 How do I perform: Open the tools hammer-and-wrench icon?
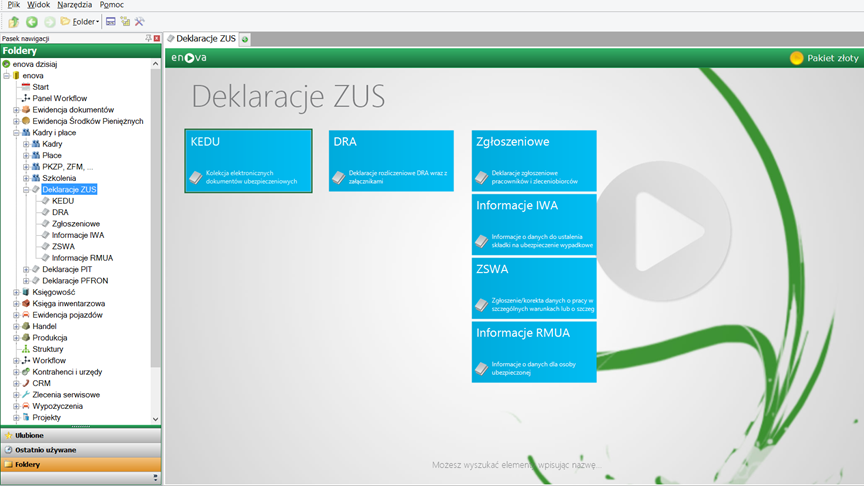(139, 21)
